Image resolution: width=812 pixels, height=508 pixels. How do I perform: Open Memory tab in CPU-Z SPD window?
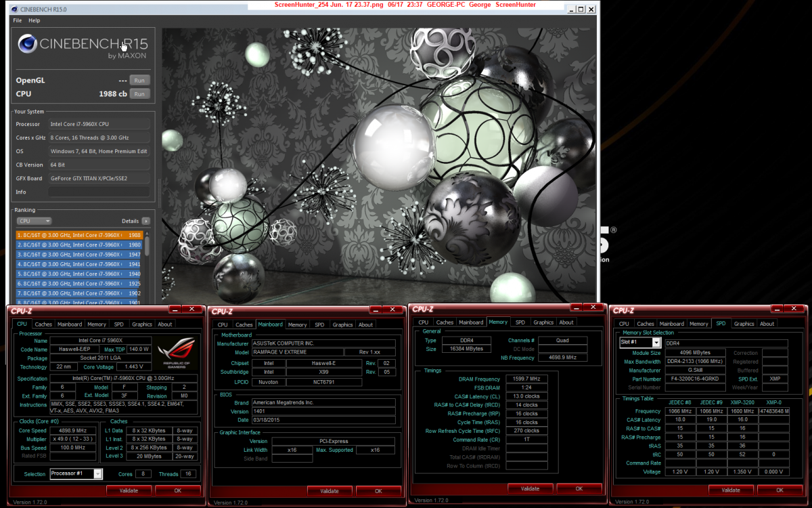[x=699, y=324]
